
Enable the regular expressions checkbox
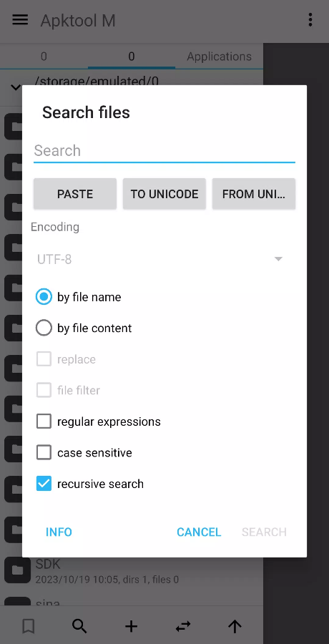[98, 421]
